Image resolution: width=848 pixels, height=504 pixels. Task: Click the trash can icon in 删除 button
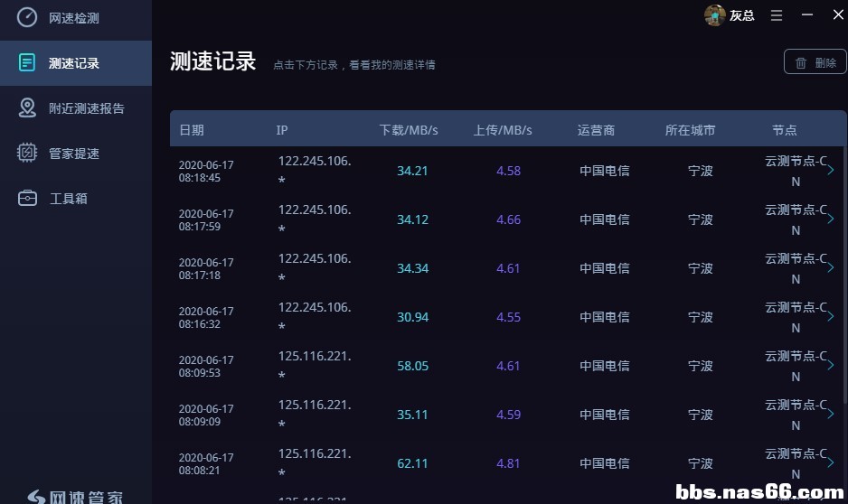click(801, 63)
